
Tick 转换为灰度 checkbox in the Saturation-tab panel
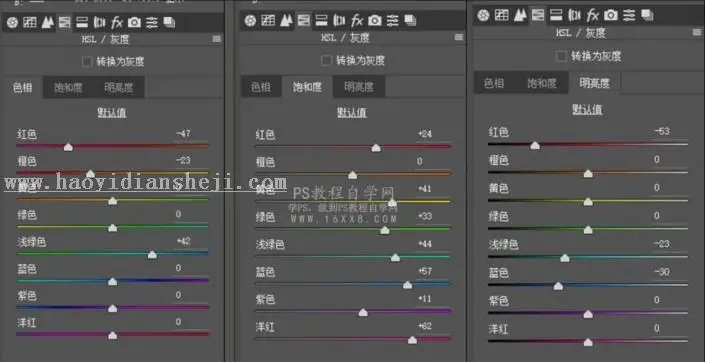(x=327, y=60)
